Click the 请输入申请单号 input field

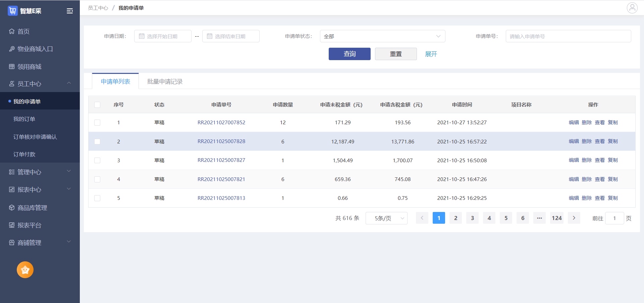point(568,36)
